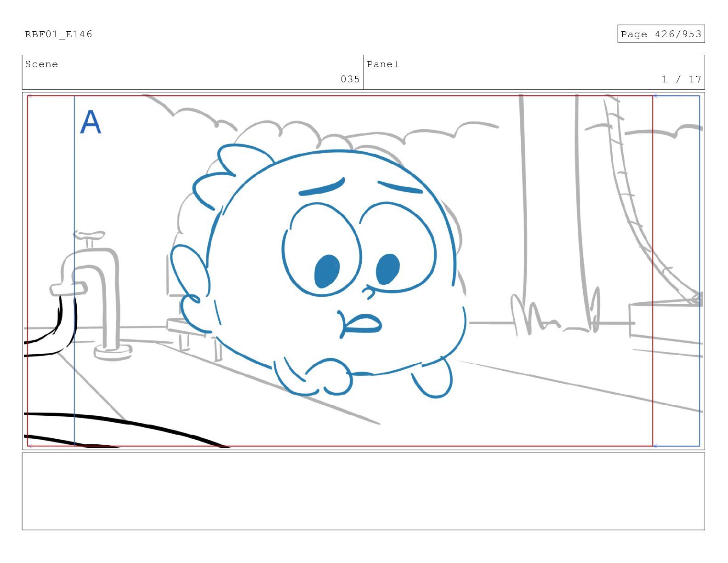This screenshot has height=563, width=728.
Task: Click the empty notes box below the panel
Action: [x=363, y=491]
